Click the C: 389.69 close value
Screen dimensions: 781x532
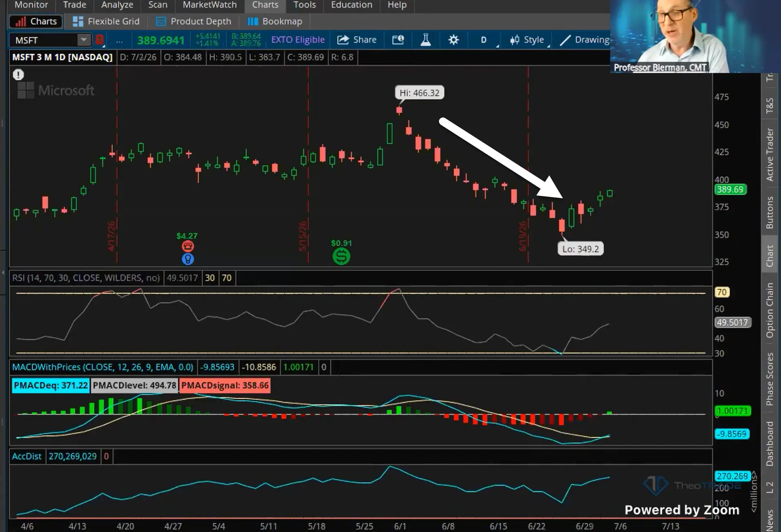[305, 57]
